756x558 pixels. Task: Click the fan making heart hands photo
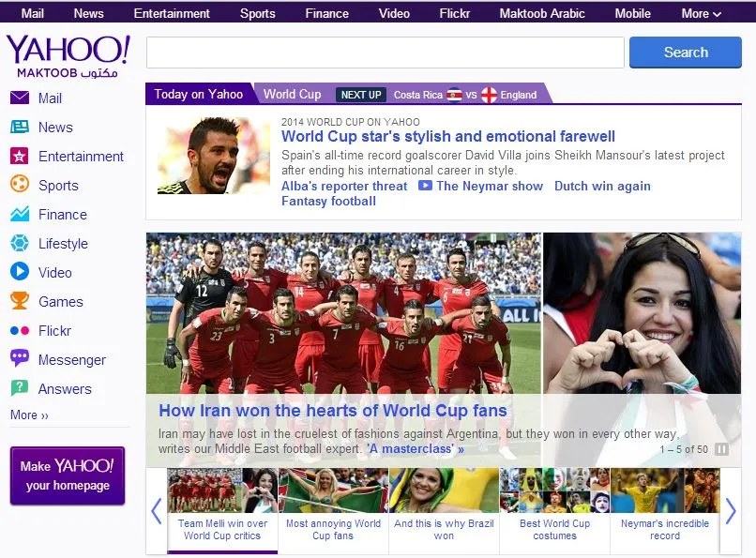pos(643,313)
